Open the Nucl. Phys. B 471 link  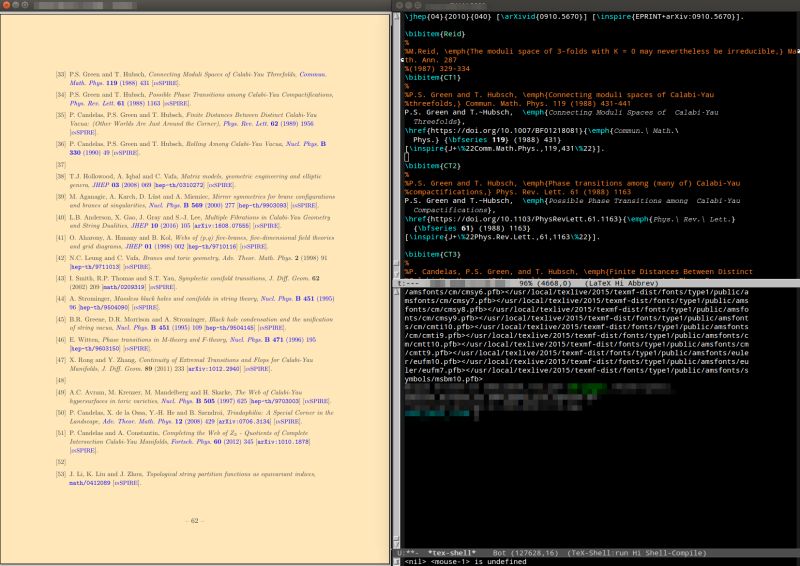[x=273, y=339]
